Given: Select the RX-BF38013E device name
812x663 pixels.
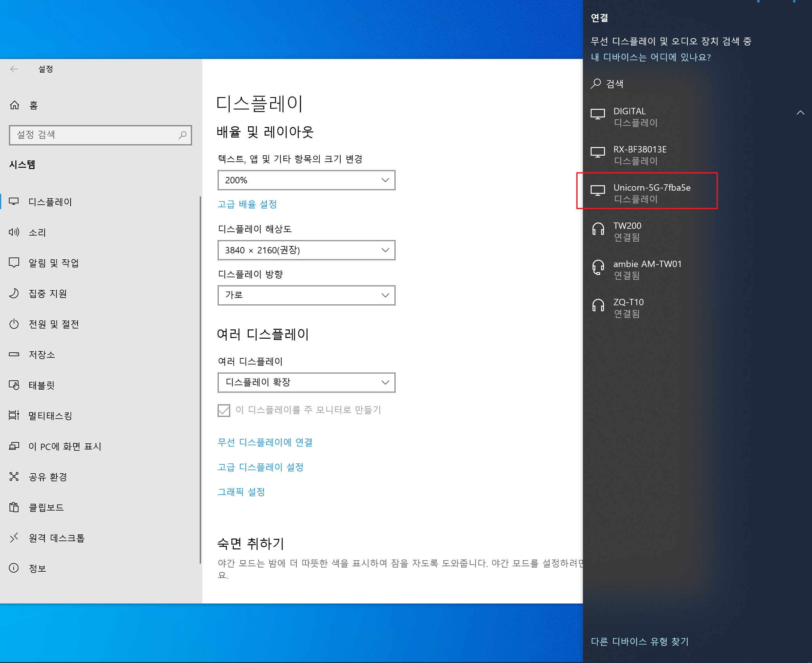Looking at the screenshot, I should pos(640,149).
